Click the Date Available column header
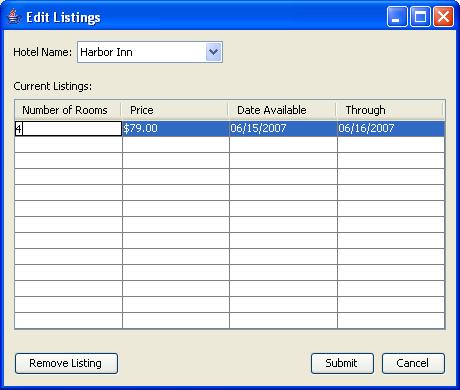 point(282,110)
